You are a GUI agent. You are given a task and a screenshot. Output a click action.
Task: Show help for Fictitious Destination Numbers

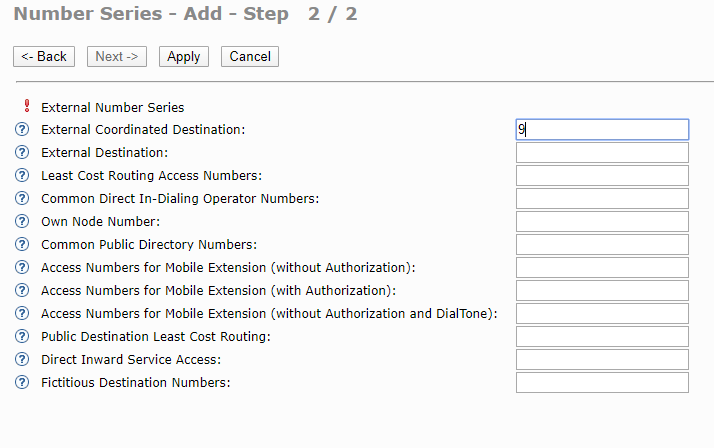pyautogui.click(x=23, y=383)
